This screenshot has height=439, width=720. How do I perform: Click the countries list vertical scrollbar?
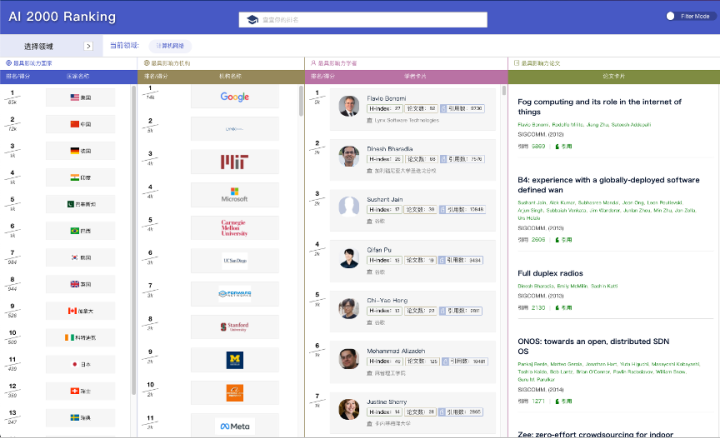134,240
